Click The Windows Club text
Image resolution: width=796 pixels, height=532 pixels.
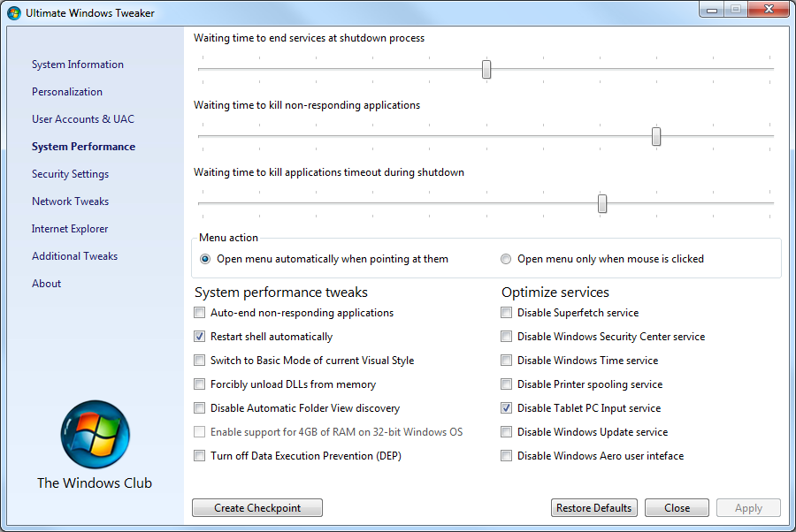point(95,483)
